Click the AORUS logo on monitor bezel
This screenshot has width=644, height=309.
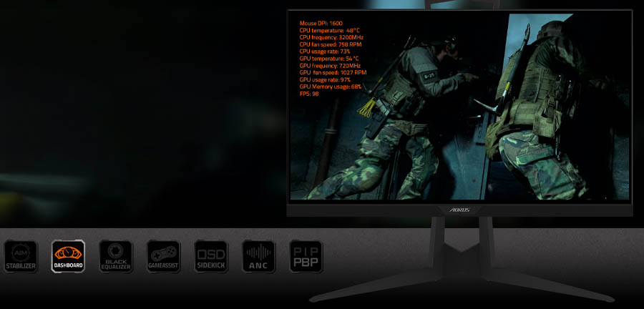(459, 211)
